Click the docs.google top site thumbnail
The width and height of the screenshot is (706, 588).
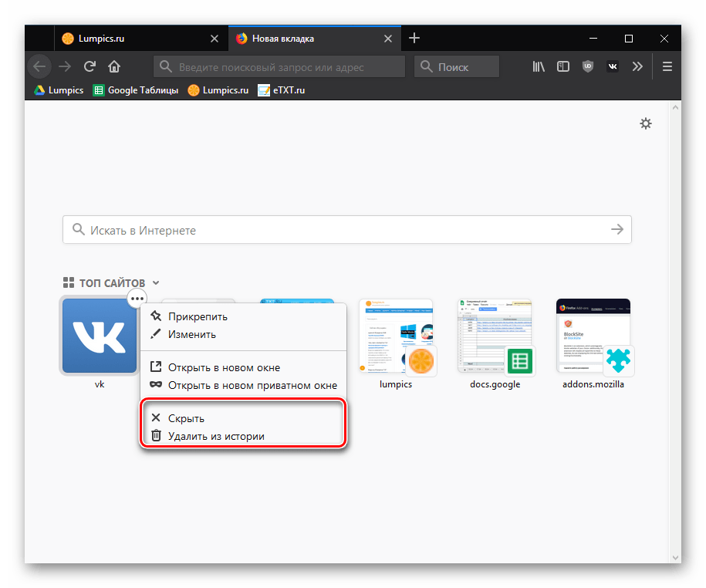(x=495, y=336)
